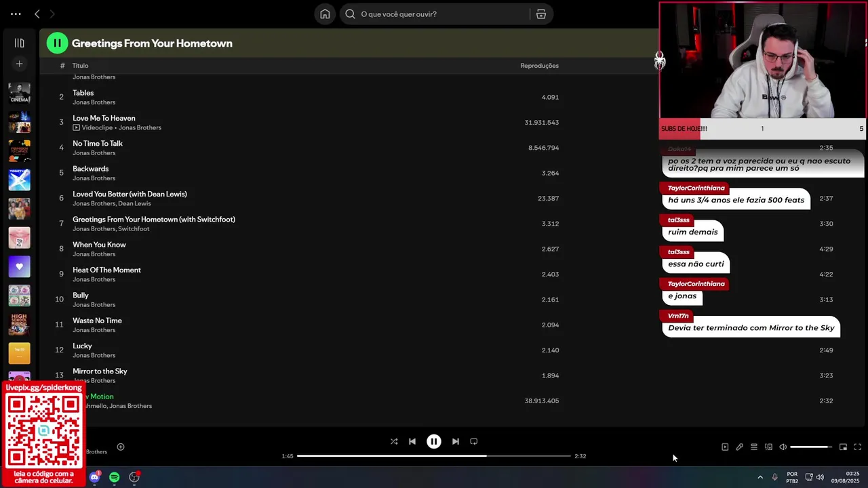Expand hidden system tray icons chevron
Viewport: 868px width, 488px height.
pyautogui.click(x=760, y=477)
